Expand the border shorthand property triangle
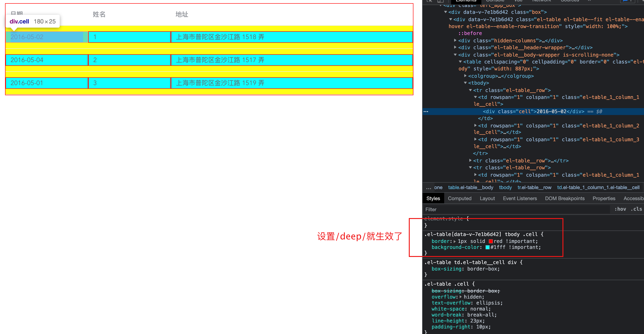The width and height of the screenshot is (644, 334). pos(455,241)
